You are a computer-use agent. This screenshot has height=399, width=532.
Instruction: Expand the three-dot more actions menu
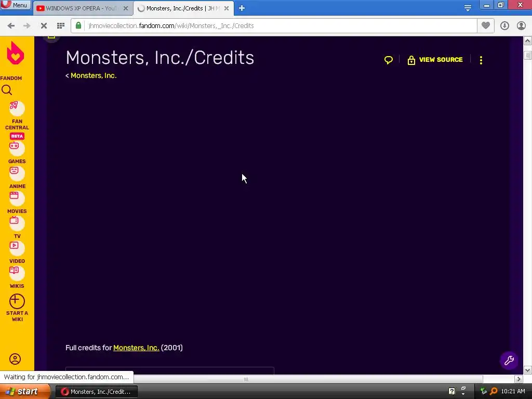pos(481,60)
